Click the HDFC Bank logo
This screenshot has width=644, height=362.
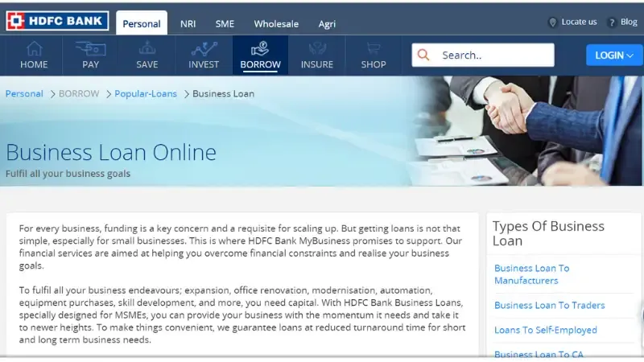tap(57, 21)
